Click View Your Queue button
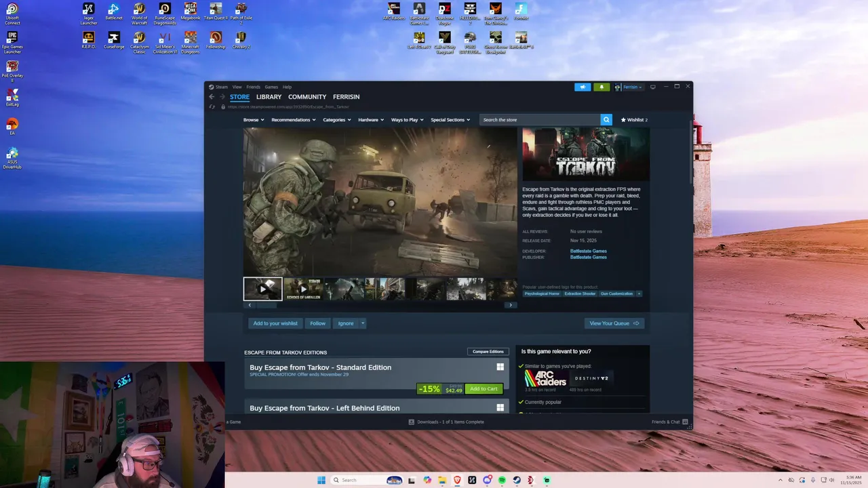Image resolution: width=868 pixels, height=488 pixels. 614,323
